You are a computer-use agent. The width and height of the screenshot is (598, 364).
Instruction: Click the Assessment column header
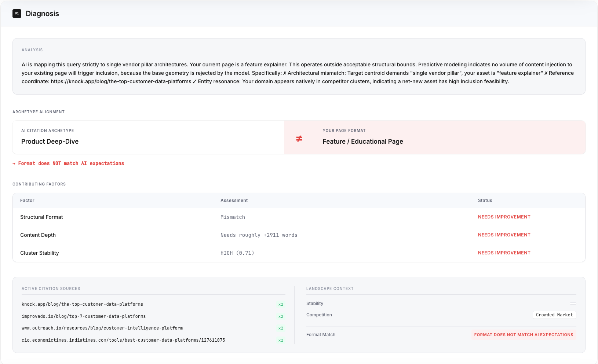(x=234, y=201)
